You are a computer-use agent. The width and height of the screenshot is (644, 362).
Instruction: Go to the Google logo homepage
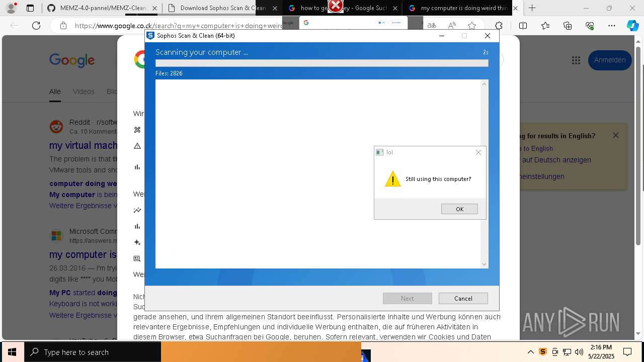tap(72, 60)
